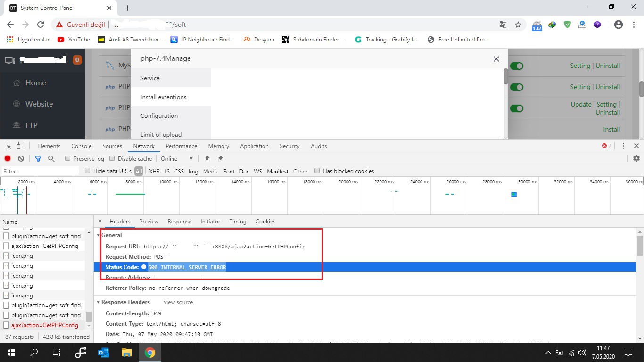Reload the page
The width and height of the screenshot is (644, 362).
coord(41,25)
